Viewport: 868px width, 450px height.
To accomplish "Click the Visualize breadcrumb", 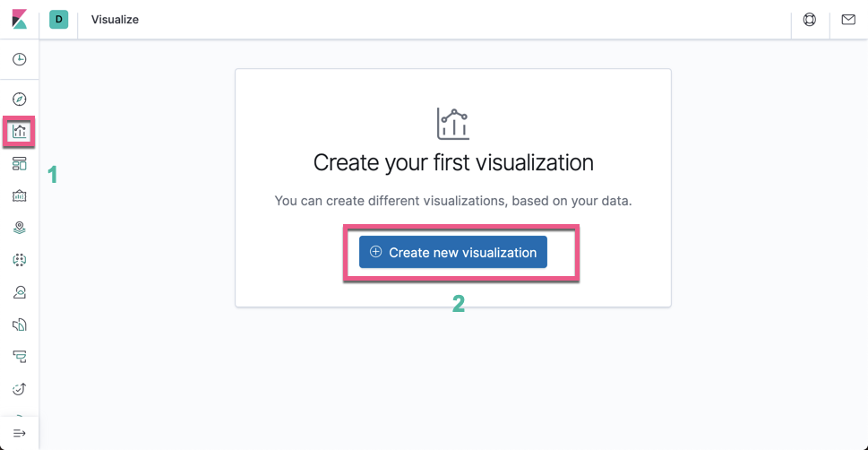I will click(x=115, y=19).
